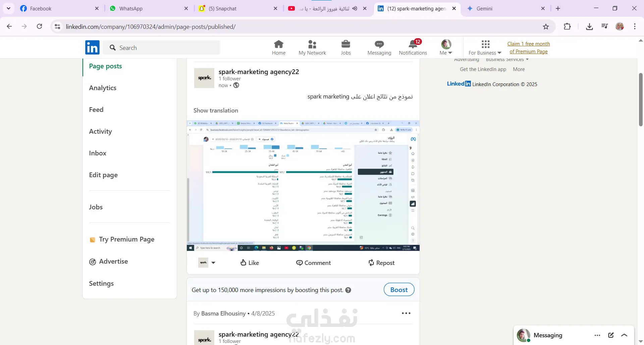Click the spark logo on top post
644x345 pixels.
(204, 78)
